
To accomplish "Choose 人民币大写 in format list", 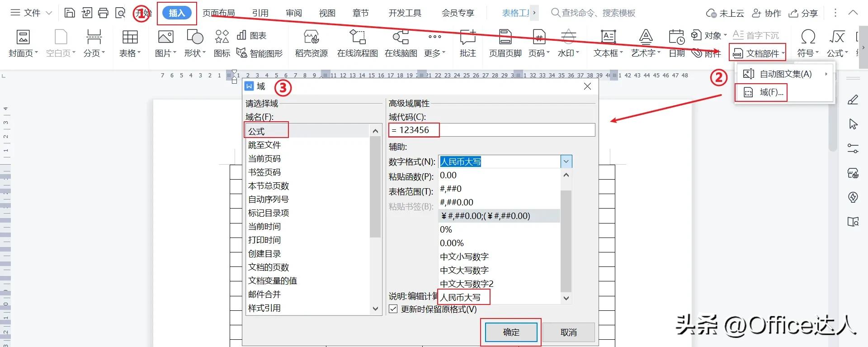I will (500, 297).
